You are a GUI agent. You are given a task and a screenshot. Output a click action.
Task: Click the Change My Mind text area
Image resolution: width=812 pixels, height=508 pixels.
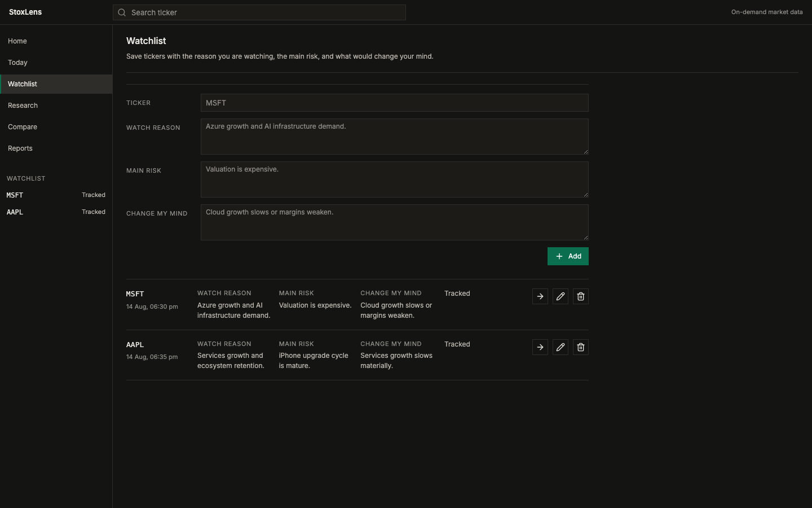[x=395, y=222]
